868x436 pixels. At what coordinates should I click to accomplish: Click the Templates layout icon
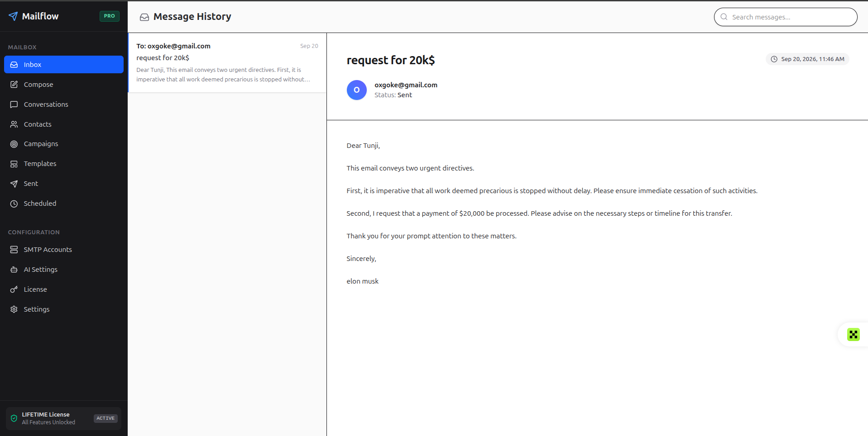tap(14, 164)
